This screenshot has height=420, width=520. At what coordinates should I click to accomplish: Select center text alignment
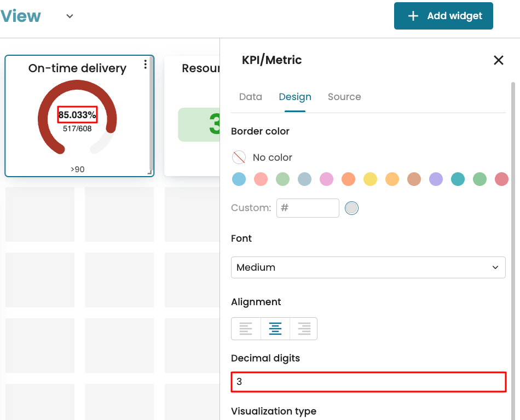(275, 329)
